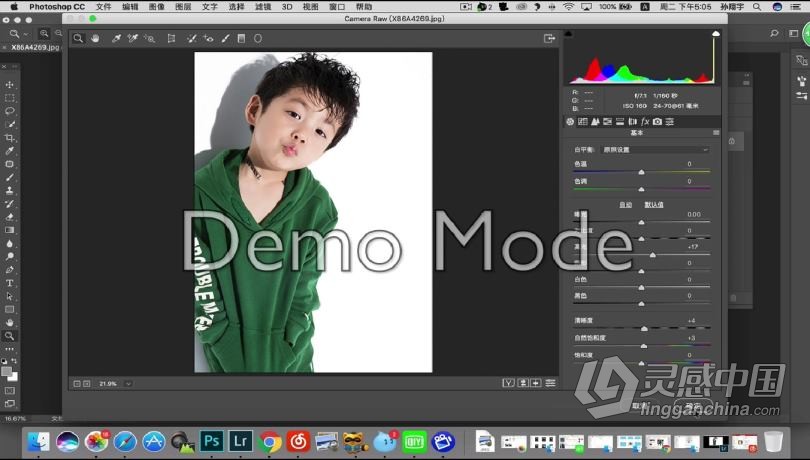810x460 pixels.
Task: Open the 文件 (File) menu
Action: (x=103, y=7)
